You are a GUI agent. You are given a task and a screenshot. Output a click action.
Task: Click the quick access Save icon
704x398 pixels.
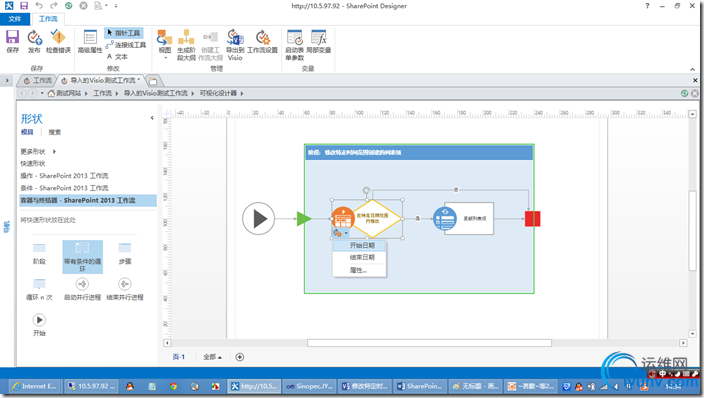(x=24, y=6)
